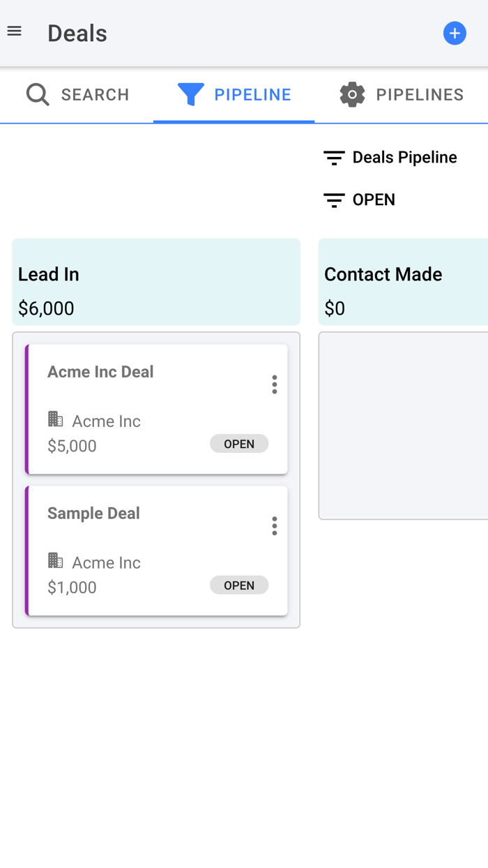Click the company building icon on Acme Inc Deal

coord(55,419)
